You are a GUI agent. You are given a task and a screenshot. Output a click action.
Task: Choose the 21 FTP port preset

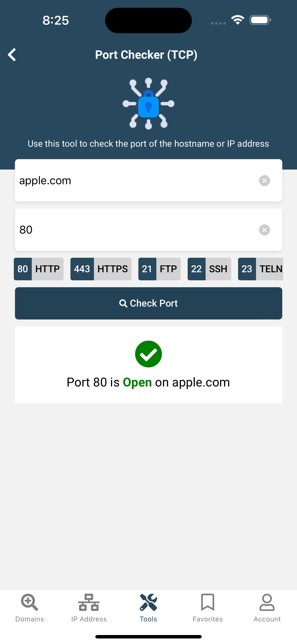click(x=160, y=269)
